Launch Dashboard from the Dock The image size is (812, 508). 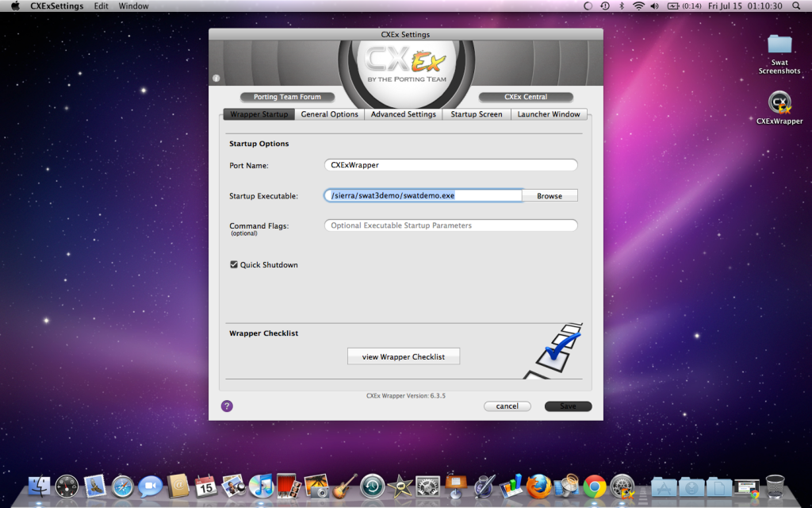[67, 487]
